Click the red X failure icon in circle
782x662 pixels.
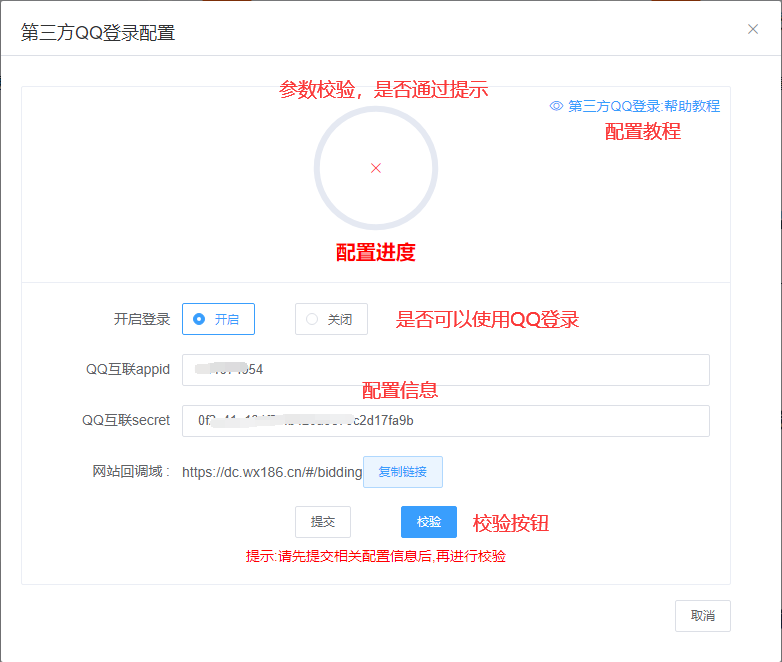[x=376, y=168]
